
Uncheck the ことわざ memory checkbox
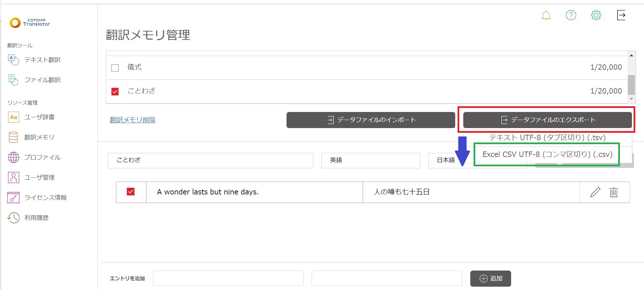[115, 92]
